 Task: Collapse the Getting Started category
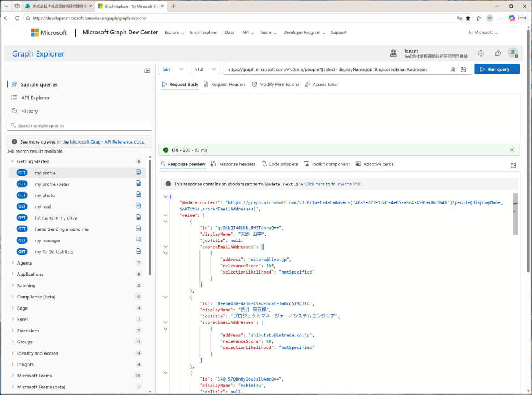click(13, 161)
